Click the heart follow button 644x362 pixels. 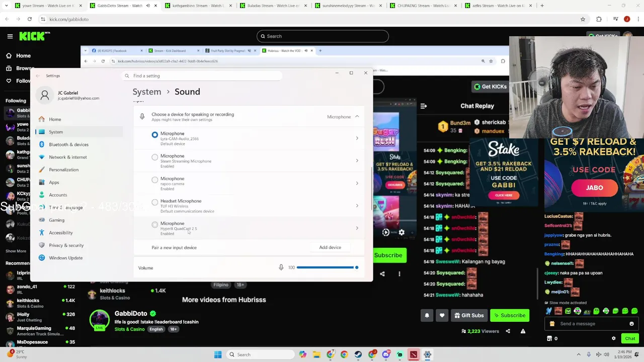coord(442,315)
